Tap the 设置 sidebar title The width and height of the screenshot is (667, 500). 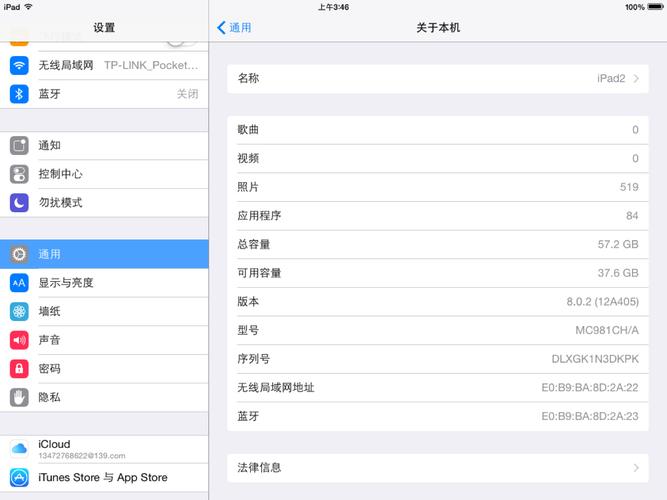point(104,28)
